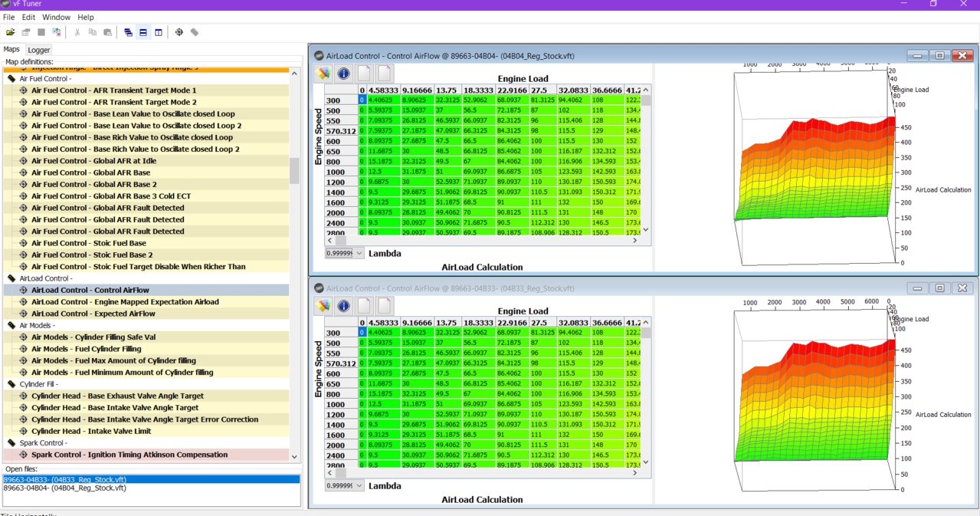Click the first blank page icon in 04B33 window
This screenshot has width=980, height=516.
click(x=364, y=306)
